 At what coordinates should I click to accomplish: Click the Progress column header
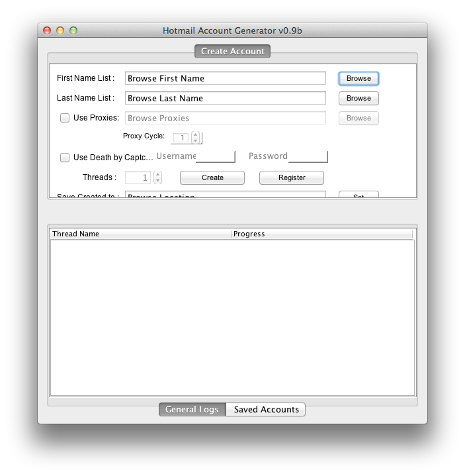pos(322,234)
